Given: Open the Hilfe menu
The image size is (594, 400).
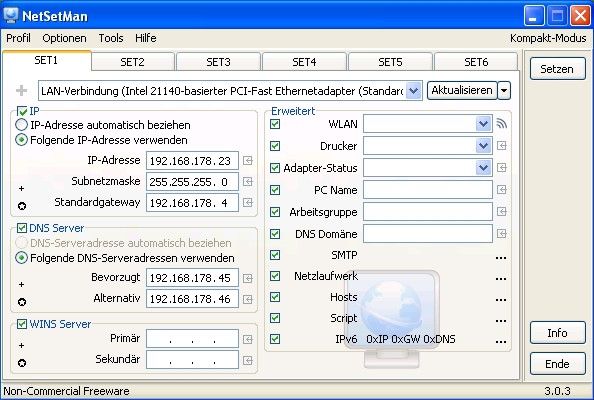Looking at the screenshot, I should (x=145, y=38).
